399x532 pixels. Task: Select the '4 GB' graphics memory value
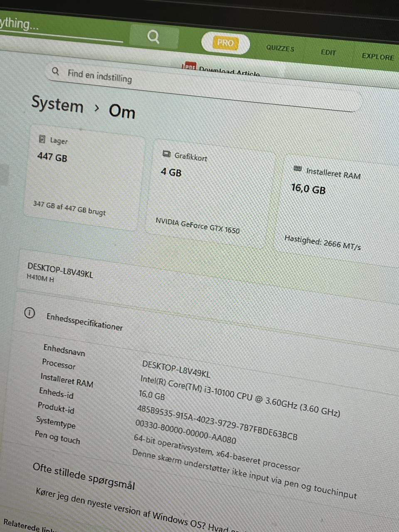tap(171, 172)
